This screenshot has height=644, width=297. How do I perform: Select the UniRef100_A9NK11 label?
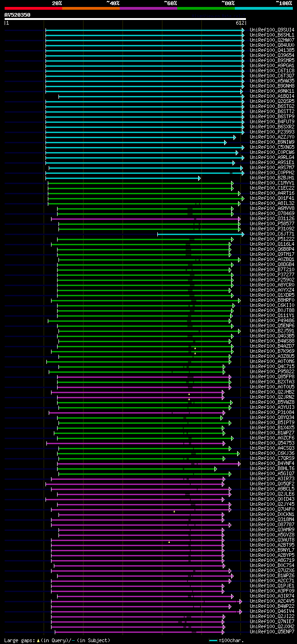tap(272, 91)
